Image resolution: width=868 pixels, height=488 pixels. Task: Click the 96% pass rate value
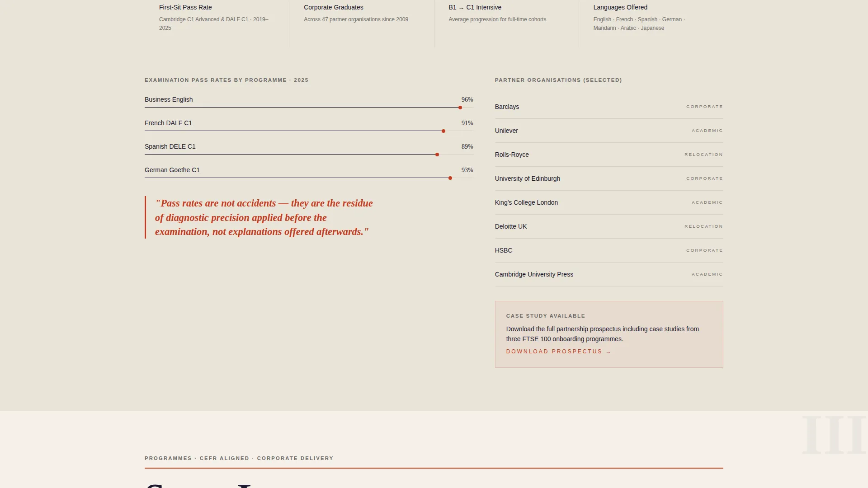pos(467,99)
